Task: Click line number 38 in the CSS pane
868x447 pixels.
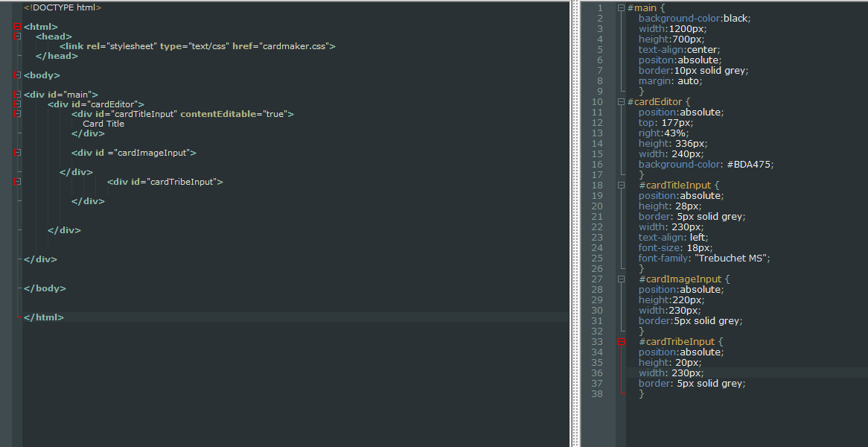Action: pos(596,393)
